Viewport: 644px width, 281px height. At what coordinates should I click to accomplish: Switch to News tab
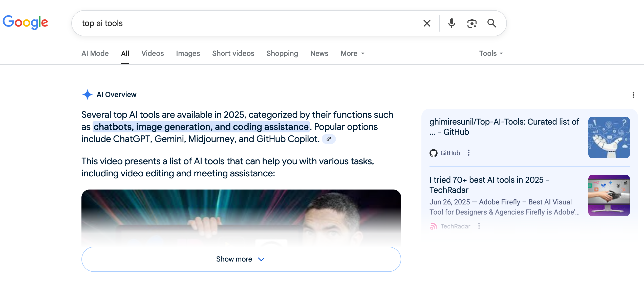pyautogui.click(x=319, y=53)
